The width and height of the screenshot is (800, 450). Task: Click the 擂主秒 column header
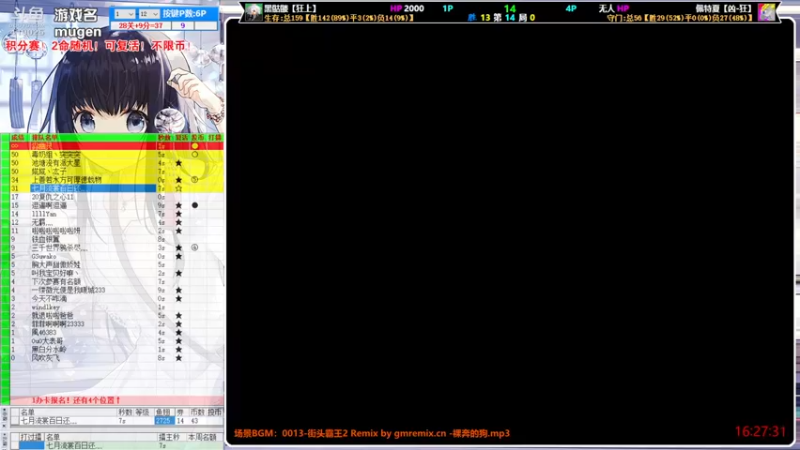(x=169, y=437)
